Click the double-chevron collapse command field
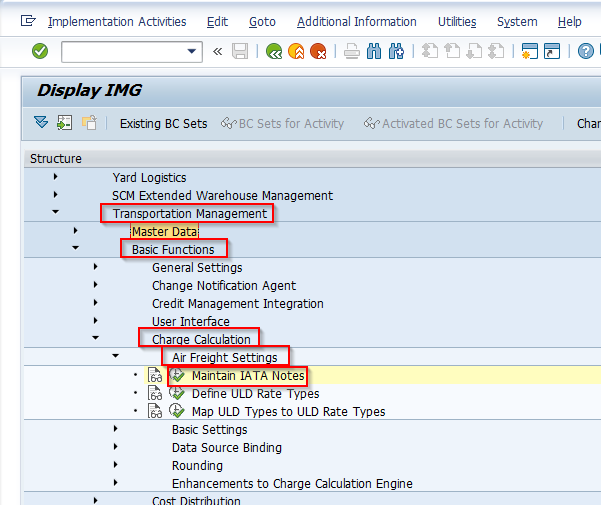The image size is (601, 505). click(x=217, y=51)
